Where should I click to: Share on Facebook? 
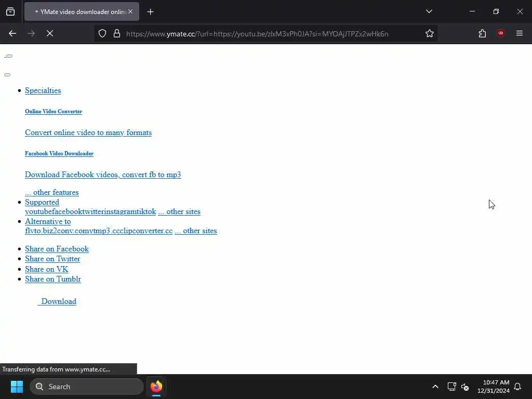click(x=57, y=249)
